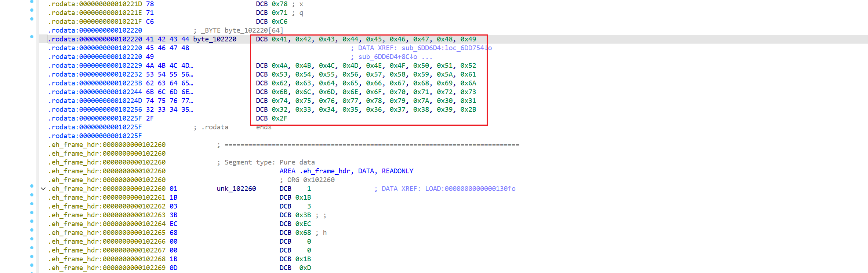Click the DCB line starting 0x74, 0x75

click(x=366, y=101)
